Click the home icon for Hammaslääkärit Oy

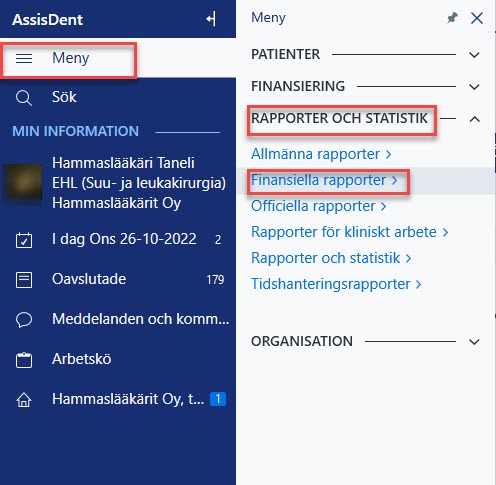click(x=24, y=400)
